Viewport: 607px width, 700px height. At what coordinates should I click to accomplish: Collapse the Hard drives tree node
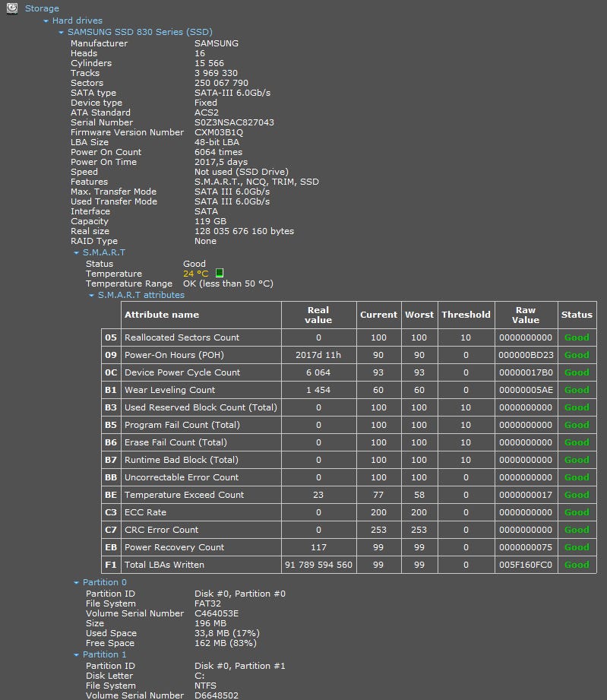pos(46,21)
